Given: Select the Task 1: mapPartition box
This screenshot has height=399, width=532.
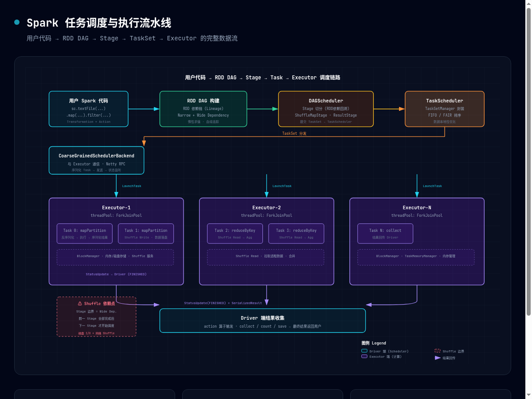Looking at the screenshot, I should click(x=146, y=234).
